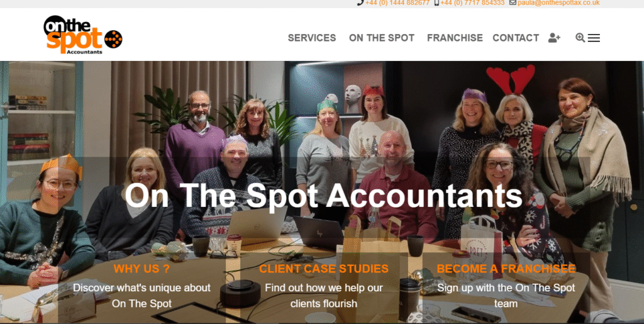Open the hamburger menu icon
Screen dimensions: 644x324
click(594, 38)
